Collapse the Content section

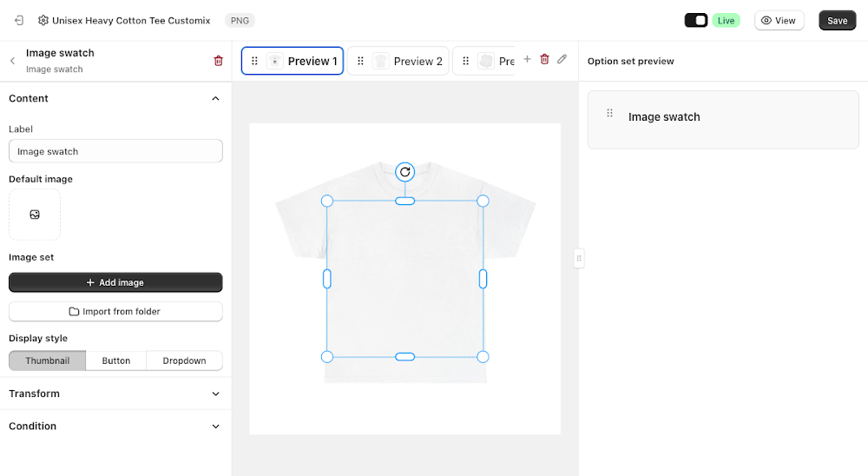[x=215, y=99]
